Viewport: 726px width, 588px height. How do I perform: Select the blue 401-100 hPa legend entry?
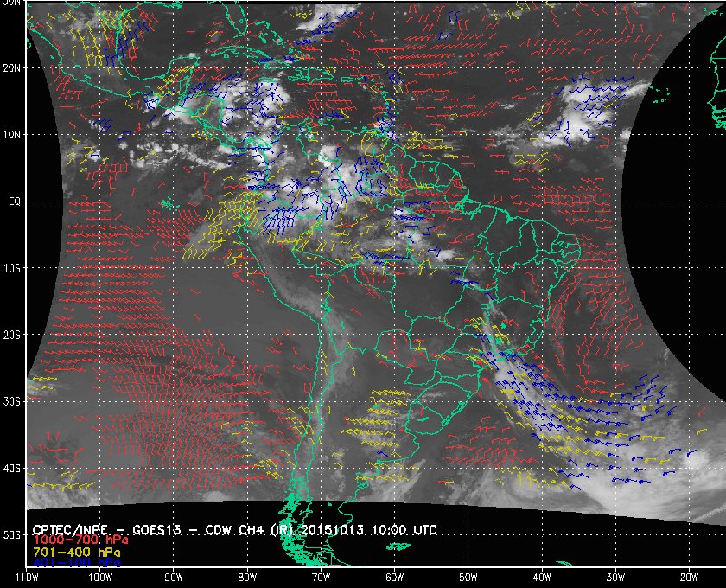tap(77, 563)
